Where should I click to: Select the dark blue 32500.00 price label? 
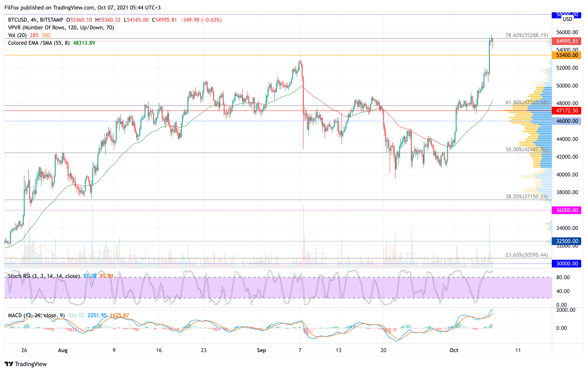pyautogui.click(x=567, y=241)
